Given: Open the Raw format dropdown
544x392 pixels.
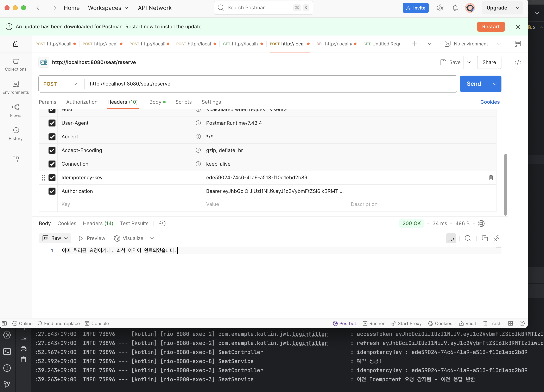Looking at the screenshot, I should 55,238.
